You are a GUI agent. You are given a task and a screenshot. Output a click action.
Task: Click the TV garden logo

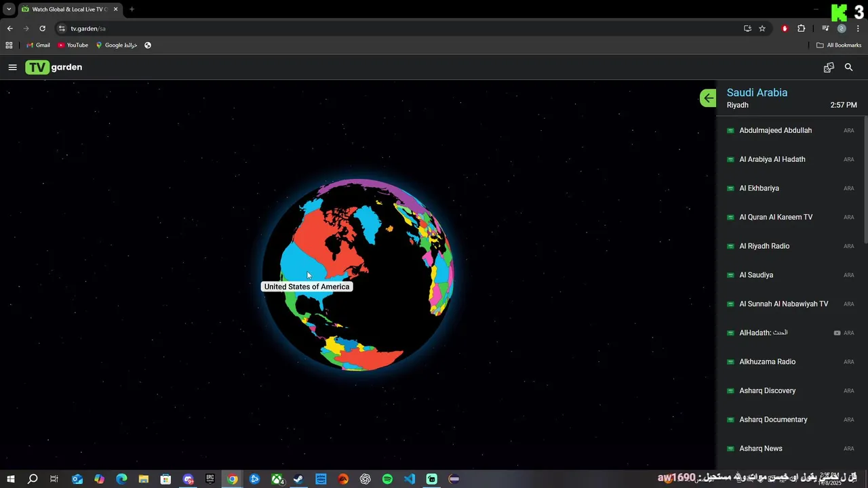(x=54, y=67)
